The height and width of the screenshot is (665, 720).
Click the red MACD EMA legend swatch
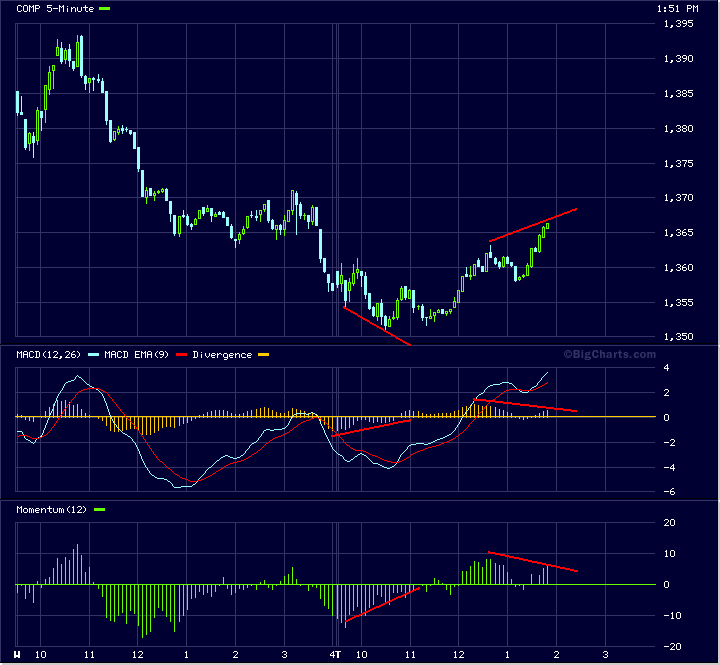point(180,355)
